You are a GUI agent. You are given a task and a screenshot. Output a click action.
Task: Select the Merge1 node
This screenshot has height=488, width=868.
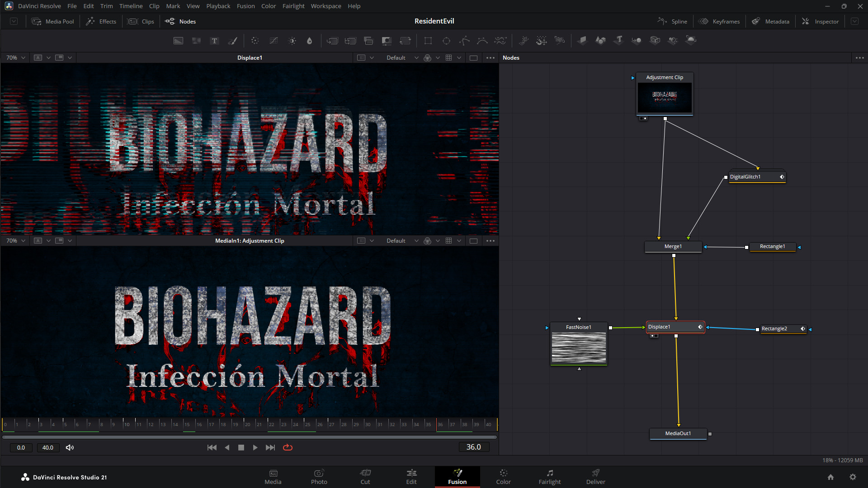pyautogui.click(x=673, y=247)
